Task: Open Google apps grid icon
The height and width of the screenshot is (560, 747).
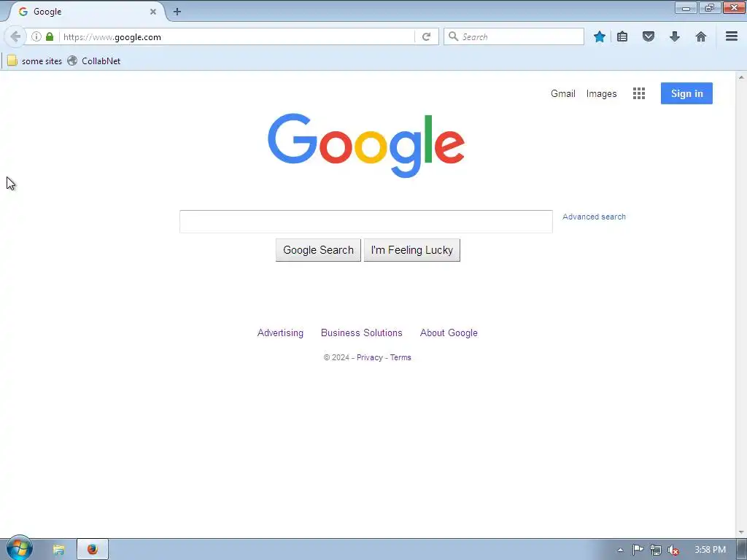Action: coord(639,93)
